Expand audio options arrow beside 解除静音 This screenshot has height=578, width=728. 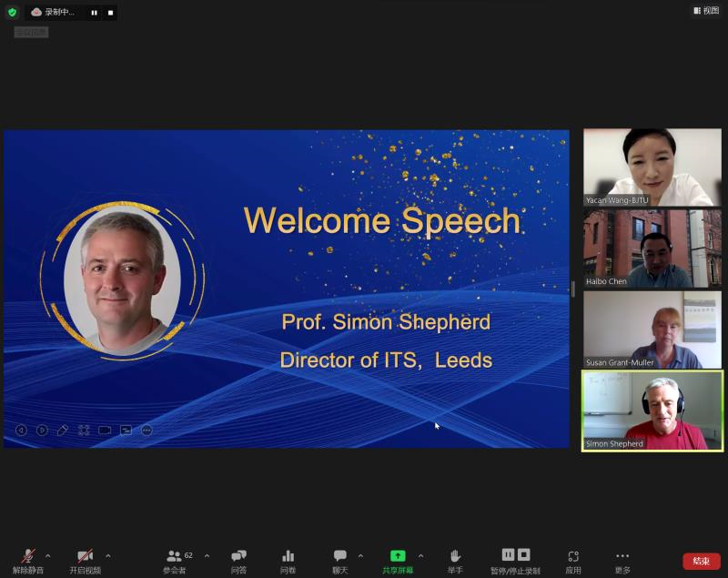(x=48, y=556)
